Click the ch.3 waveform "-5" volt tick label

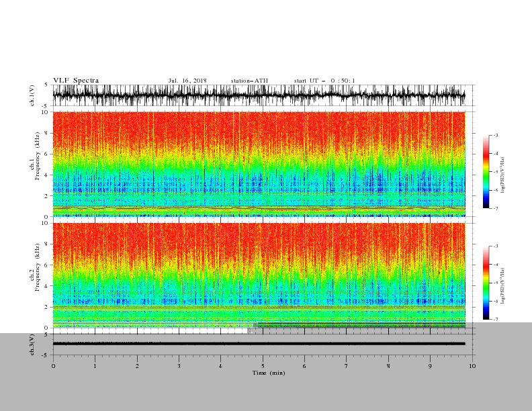tap(46, 355)
